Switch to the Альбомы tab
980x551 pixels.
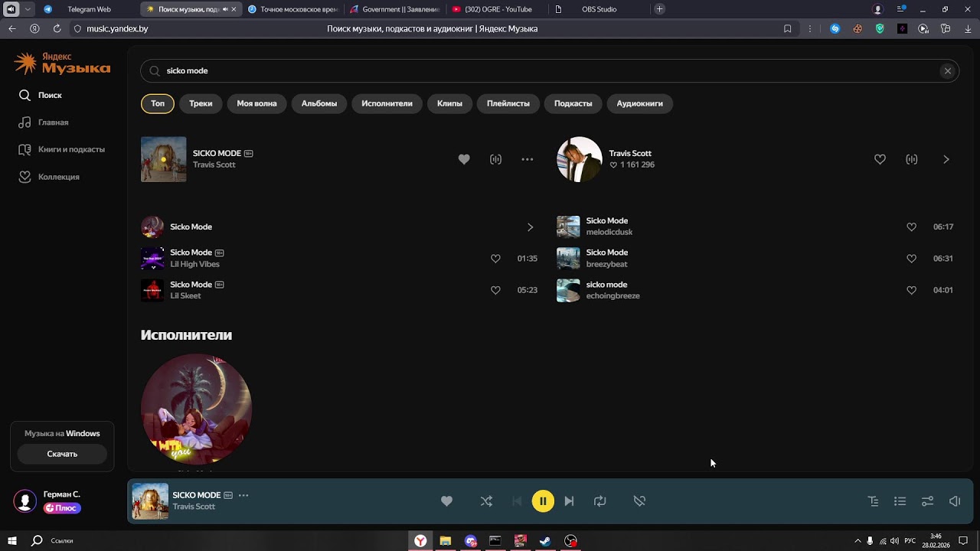pos(319,103)
